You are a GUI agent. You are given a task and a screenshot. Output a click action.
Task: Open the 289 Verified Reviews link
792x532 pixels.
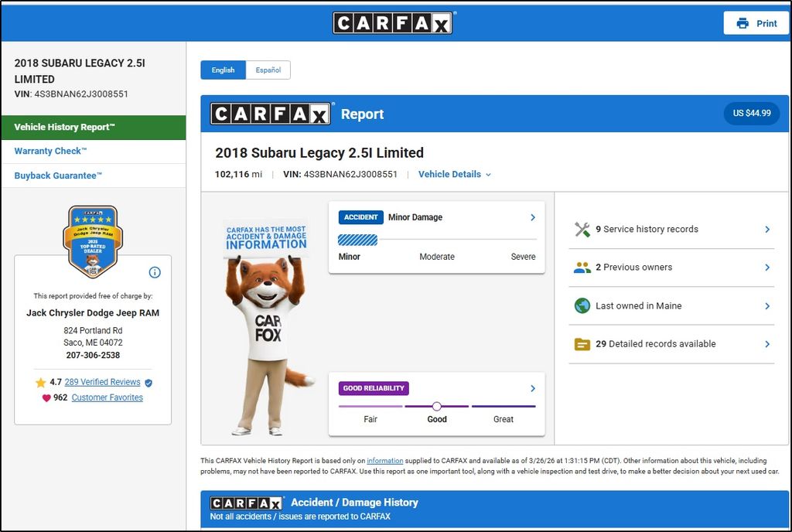102,382
